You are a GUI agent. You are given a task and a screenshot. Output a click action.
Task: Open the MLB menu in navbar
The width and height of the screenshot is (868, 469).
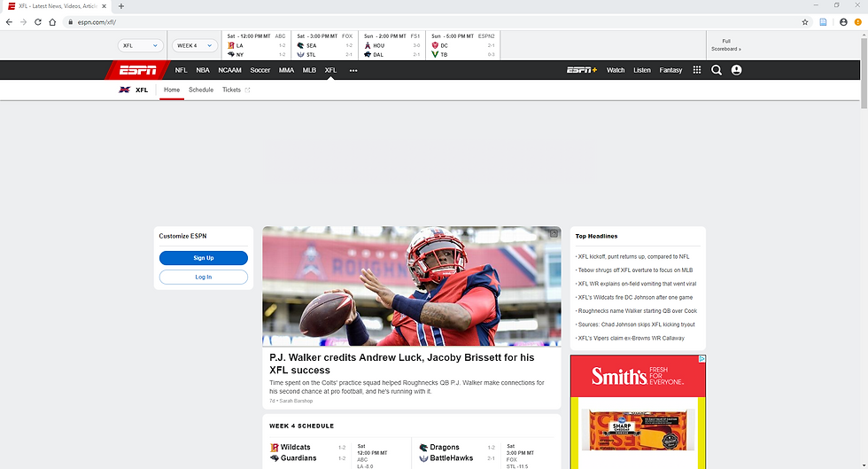pyautogui.click(x=309, y=70)
